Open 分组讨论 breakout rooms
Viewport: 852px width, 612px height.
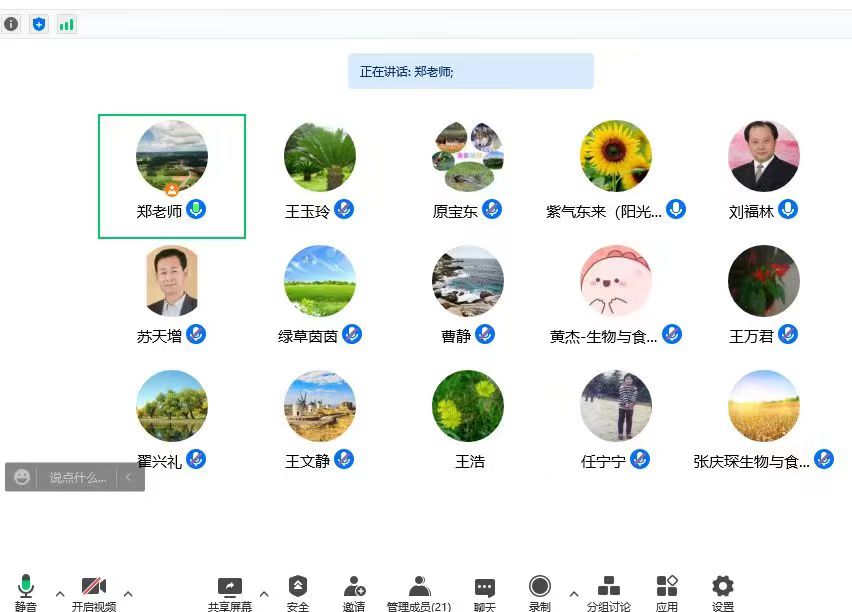[x=608, y=589]
